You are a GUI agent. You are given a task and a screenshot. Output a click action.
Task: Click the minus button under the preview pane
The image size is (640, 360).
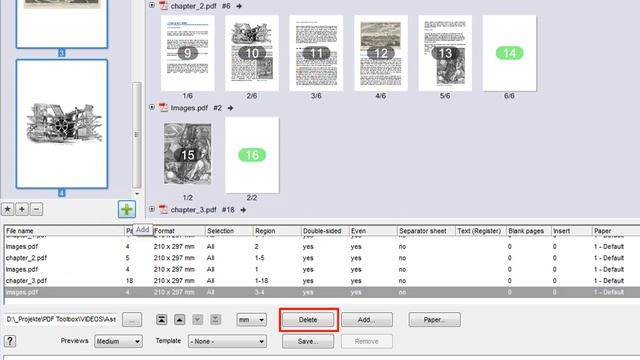[36, 209]
